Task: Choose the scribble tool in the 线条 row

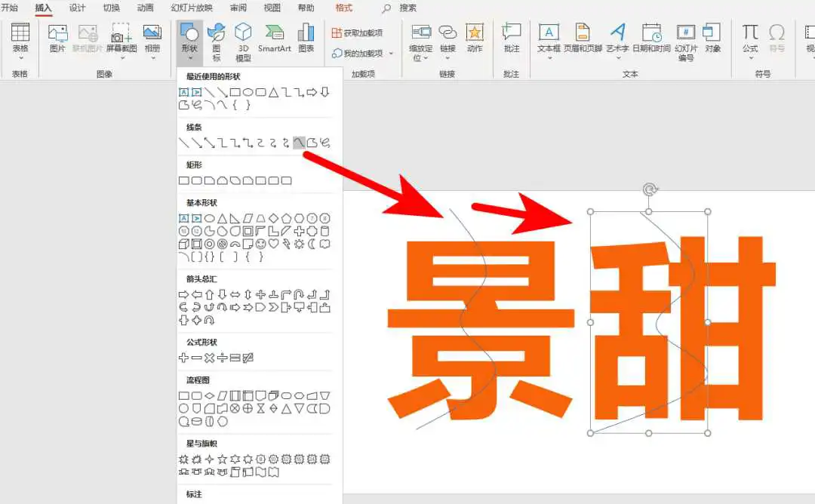Action: 324,143
